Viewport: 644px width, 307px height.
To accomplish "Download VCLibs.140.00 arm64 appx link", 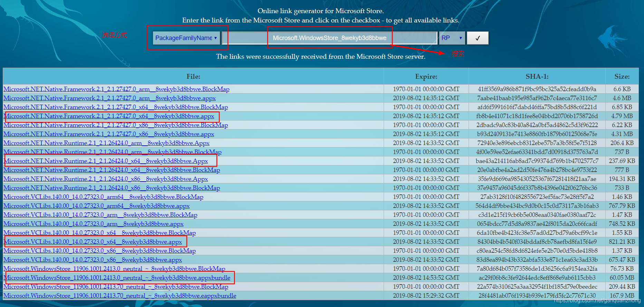I will (97, 206).
